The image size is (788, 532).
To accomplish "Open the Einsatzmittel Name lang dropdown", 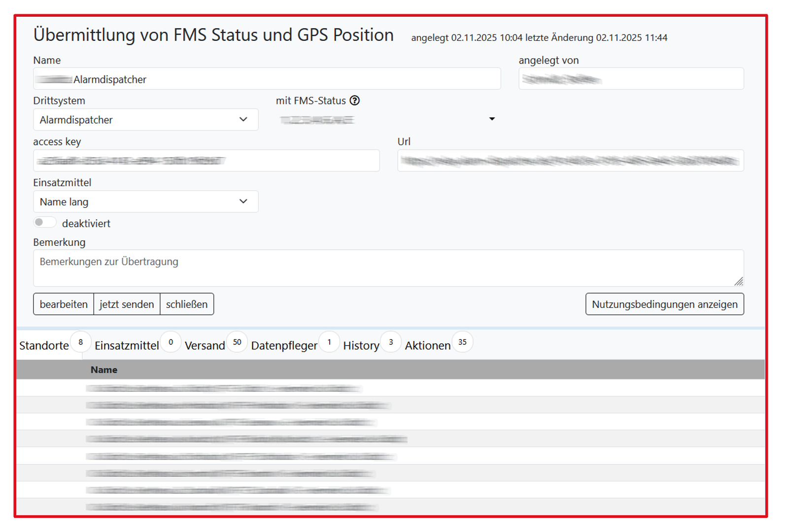I will coord(145,201).
